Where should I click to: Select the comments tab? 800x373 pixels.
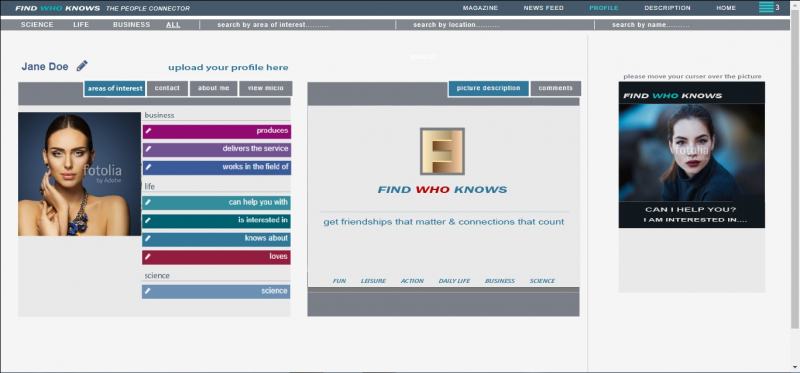pos(556,88)
